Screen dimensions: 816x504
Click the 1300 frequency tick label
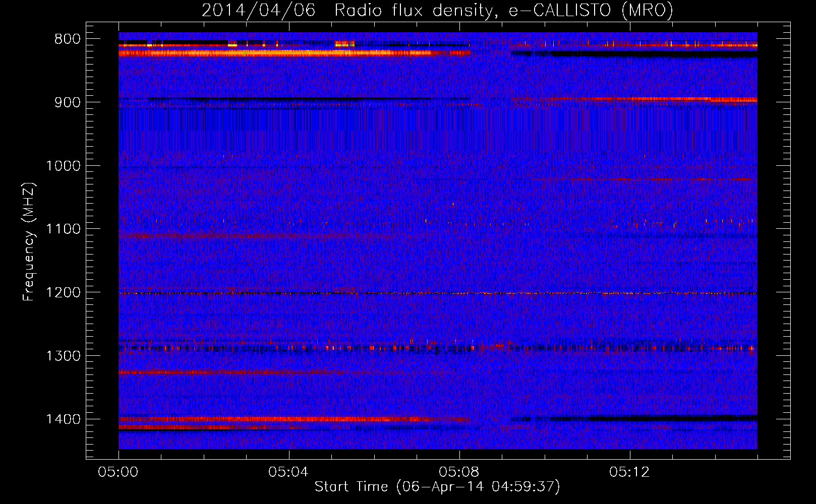(x=63, y=356)
